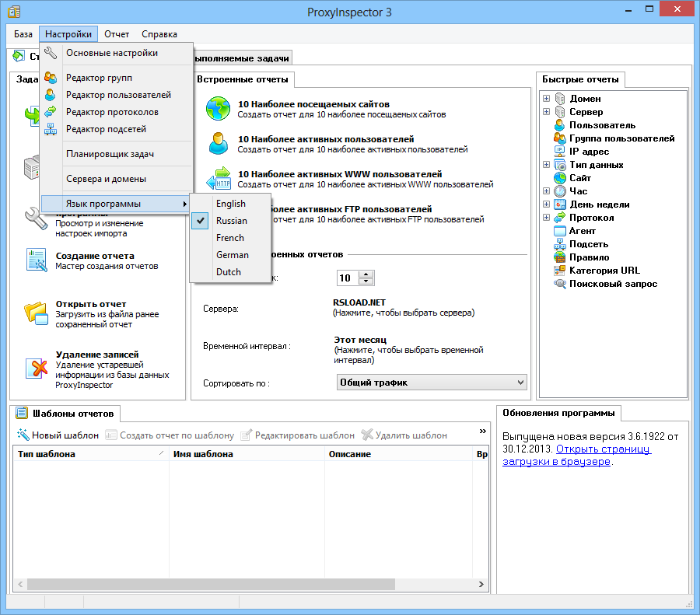
Task: Click the Создать отчет по шаблону toolbar button
Action: 170,435
